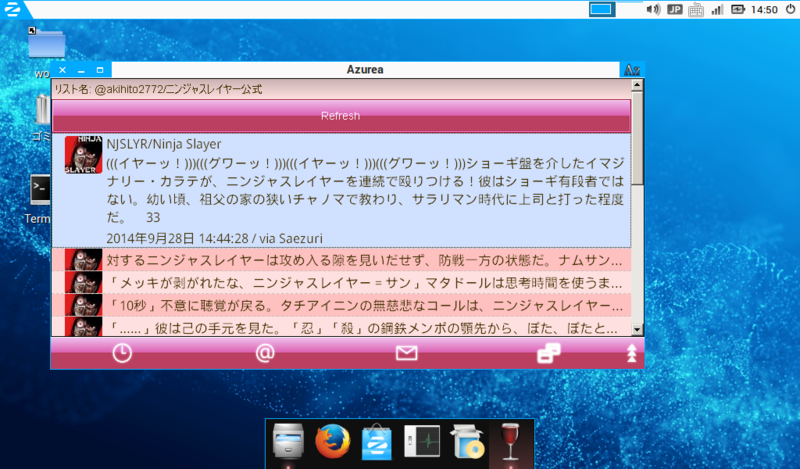Screen dimensions: 800x469
Task: Launch Firefox from the dock
Action: click(333, 440)
